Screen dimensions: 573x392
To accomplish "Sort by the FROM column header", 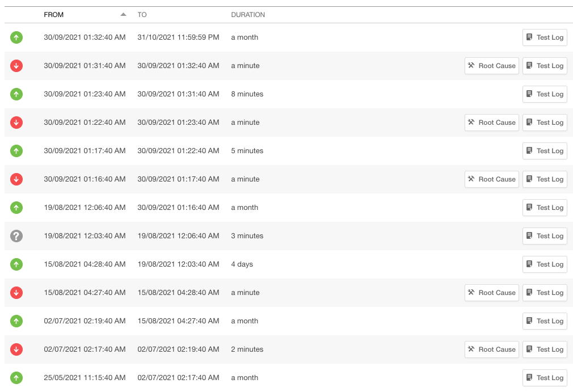I will coord(54,15).
